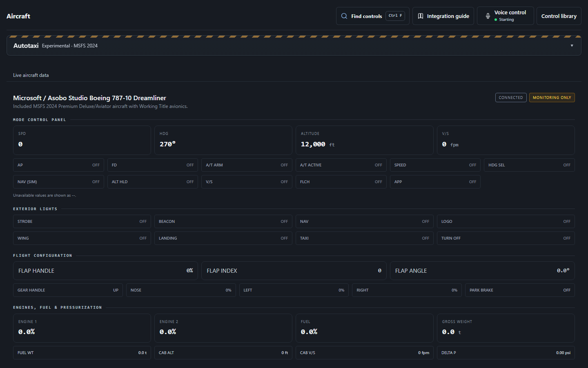Click the TURN OFF light row
The image size is (588, 368).
[x=506, y=238]
